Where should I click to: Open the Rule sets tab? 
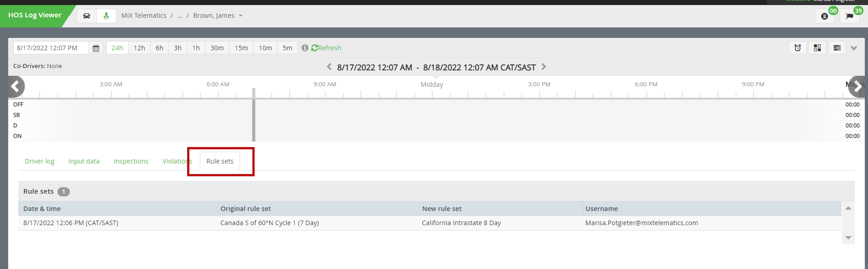(x=220, y=161)
